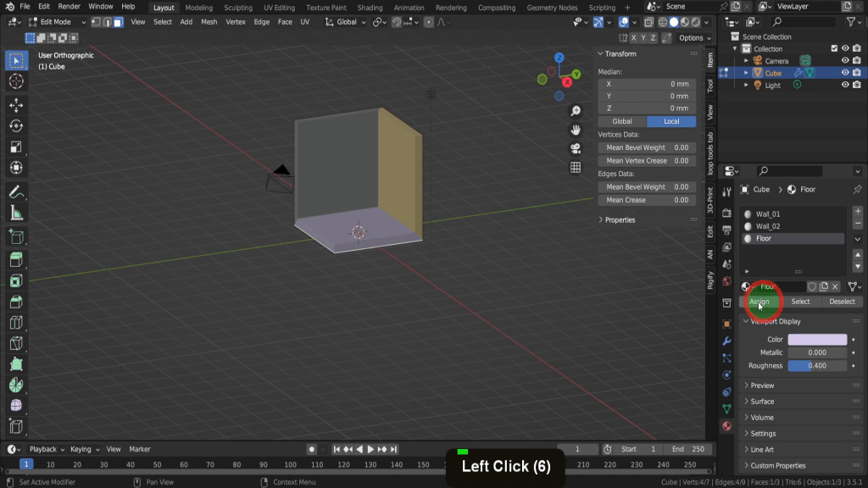Select the Move tool in left toolbar

coord(15,104)
